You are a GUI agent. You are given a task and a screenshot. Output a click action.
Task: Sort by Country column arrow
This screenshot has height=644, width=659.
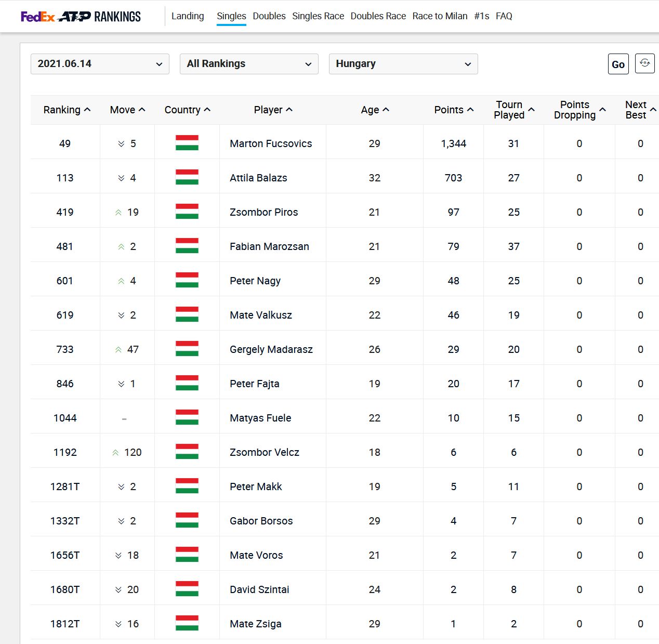point(207,110)
